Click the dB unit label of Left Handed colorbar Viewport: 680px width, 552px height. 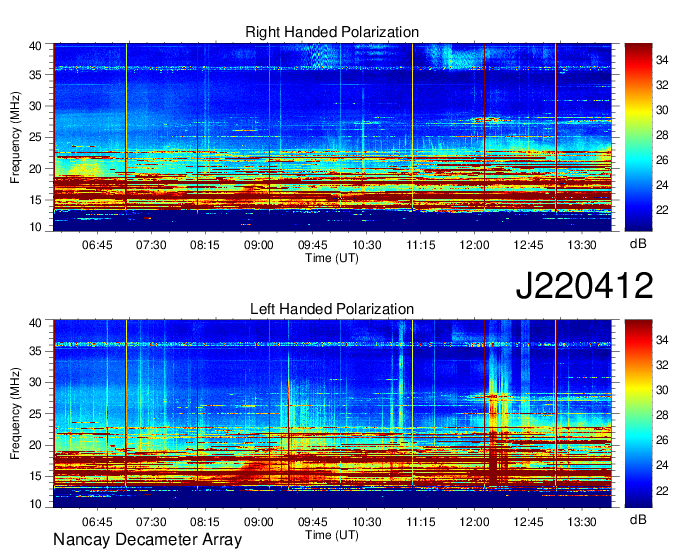pyautogui.click(x=638, y=519)
